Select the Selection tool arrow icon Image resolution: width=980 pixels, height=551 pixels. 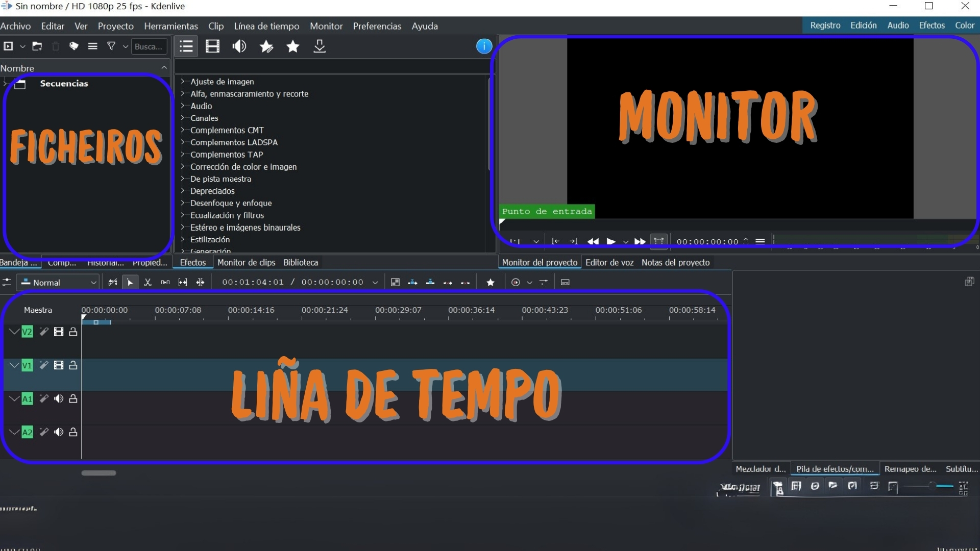click(130, 282)
